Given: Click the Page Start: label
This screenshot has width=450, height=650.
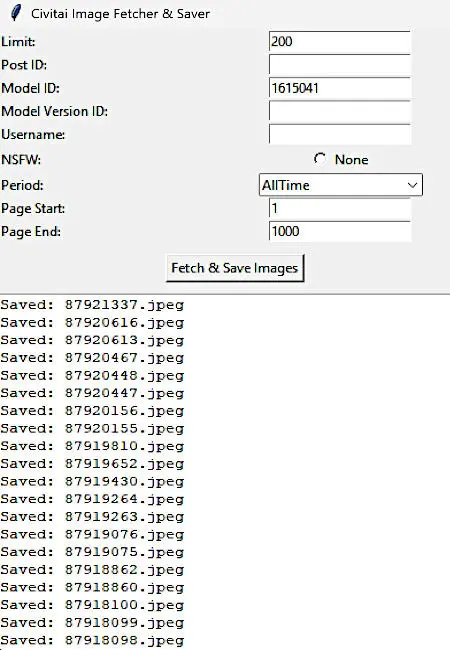Looking at the screenshot, I should pos(33,209).
